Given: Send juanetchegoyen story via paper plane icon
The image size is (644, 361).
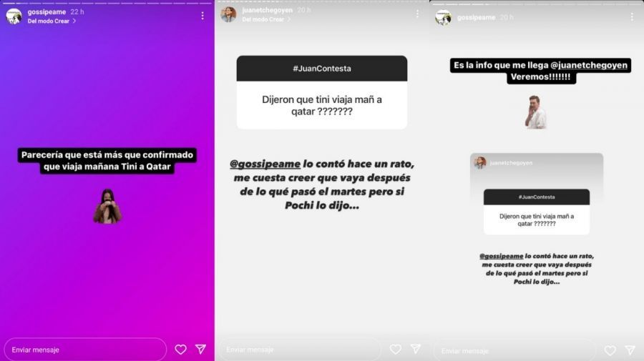Looking at the screenshot, I should [416, 349].
